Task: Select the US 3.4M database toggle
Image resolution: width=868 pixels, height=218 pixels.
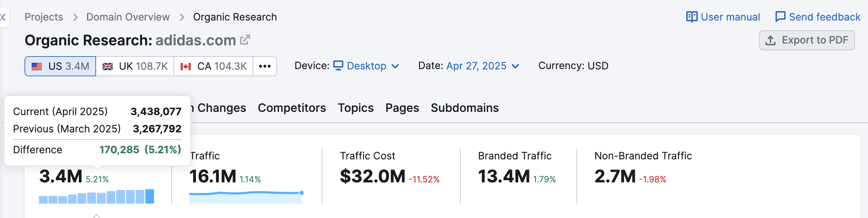Action: (60, 66)
